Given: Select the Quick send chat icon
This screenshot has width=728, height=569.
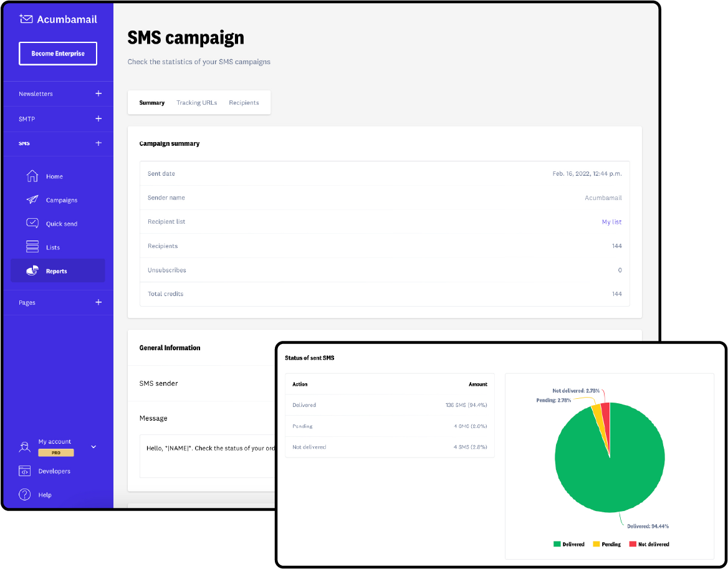Looking at the screenshot, I should 32,223.
